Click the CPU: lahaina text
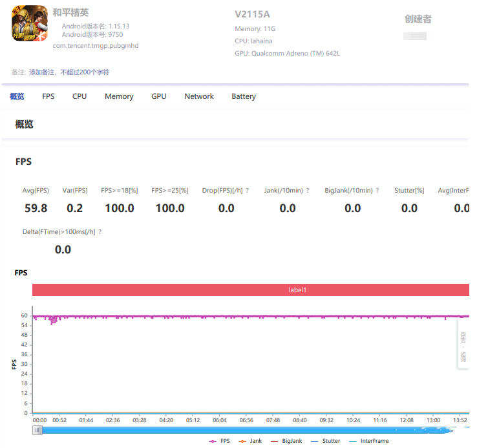Image resolution: width=477 pixels, height=448 pixels. [253, 41]
